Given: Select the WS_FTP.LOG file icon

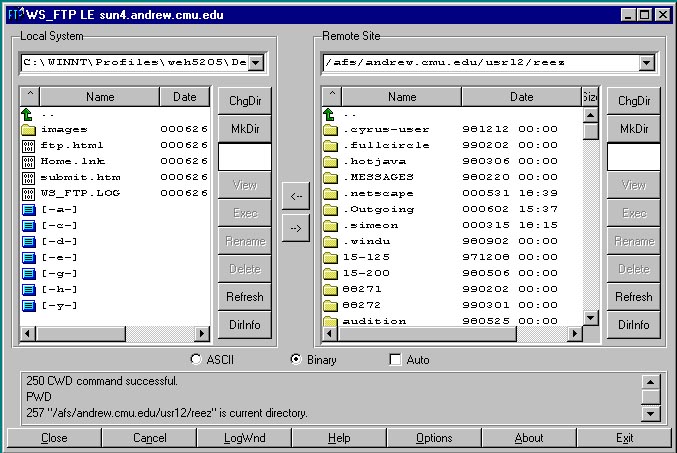Looking at the screenshot, I should [x=28, y=193].
